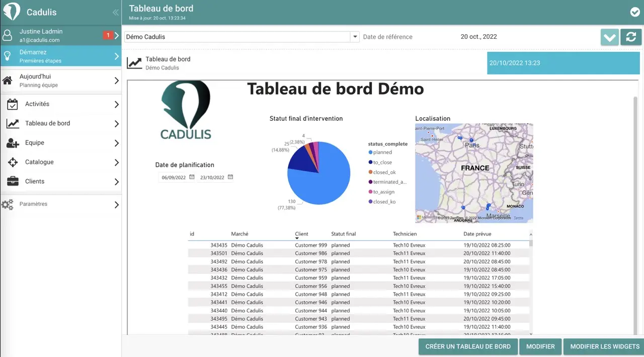Click the Paramètres gears icon
Viewport: 644px width, 357px height.
(8, 204)
